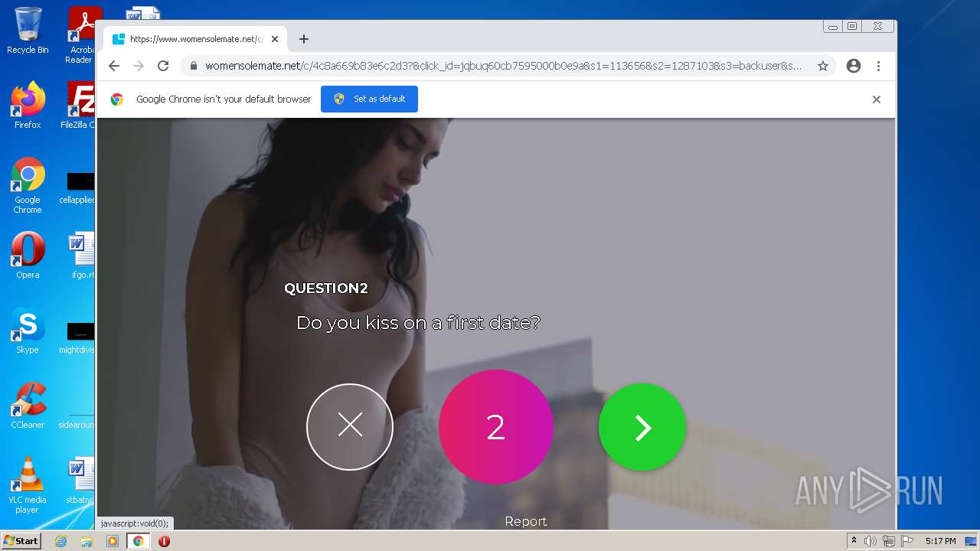This screenshot has height=551, width=980.
Task: Dismiss the default browser notification bar
Action: [x=877, y=99]
